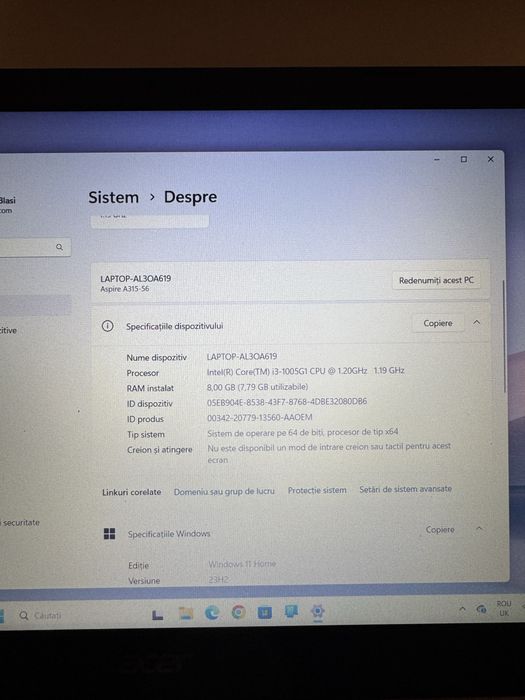Click Redenumiți acest PC button
Viewport: 525px width, 700px height.
(436, 280)
